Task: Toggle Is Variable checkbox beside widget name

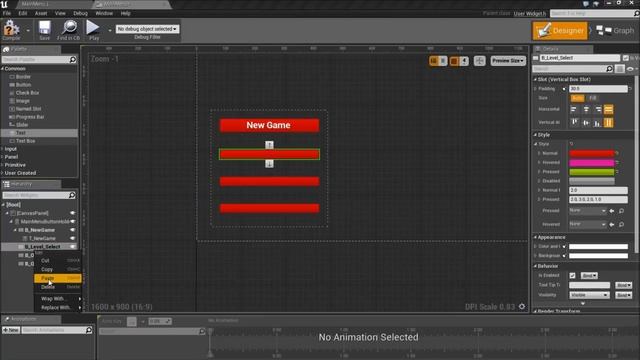Action: [626, 58]
